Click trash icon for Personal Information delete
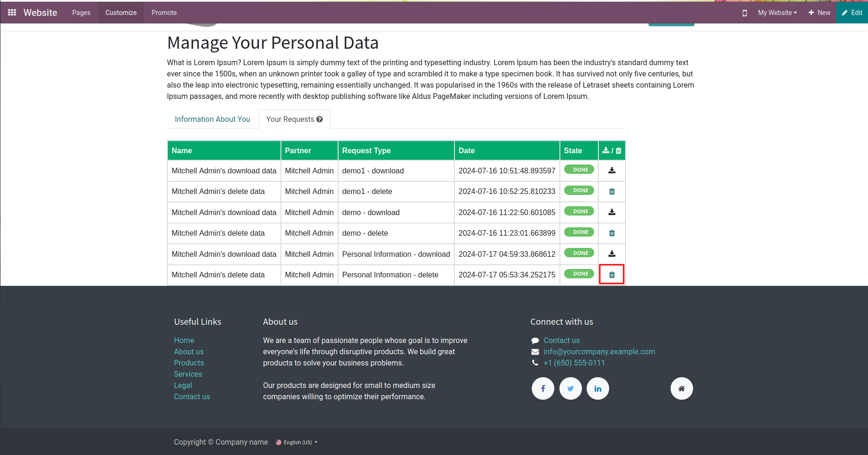 (612, 275)
